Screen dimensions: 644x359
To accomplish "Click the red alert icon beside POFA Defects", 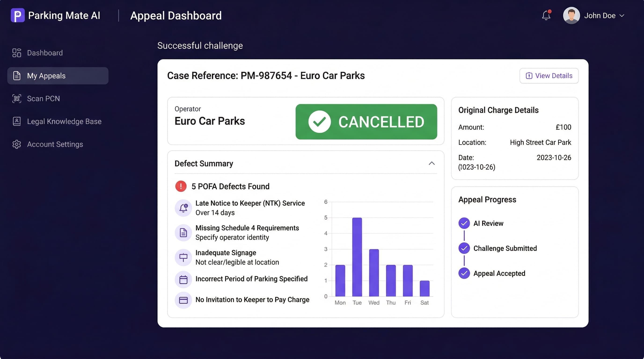I will [x=181, y=186].
